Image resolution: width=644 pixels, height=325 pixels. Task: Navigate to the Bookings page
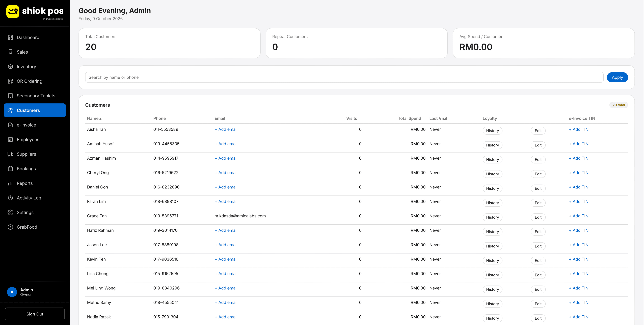point(35,168)
